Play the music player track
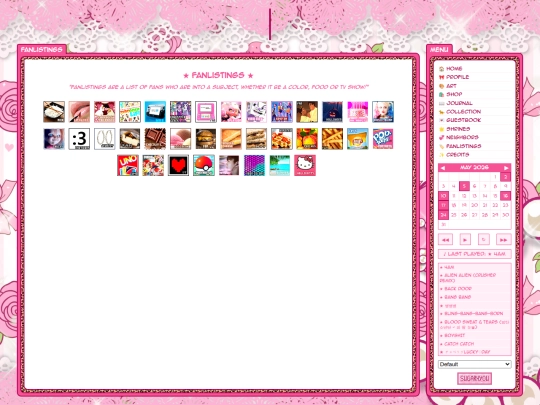 465,239
